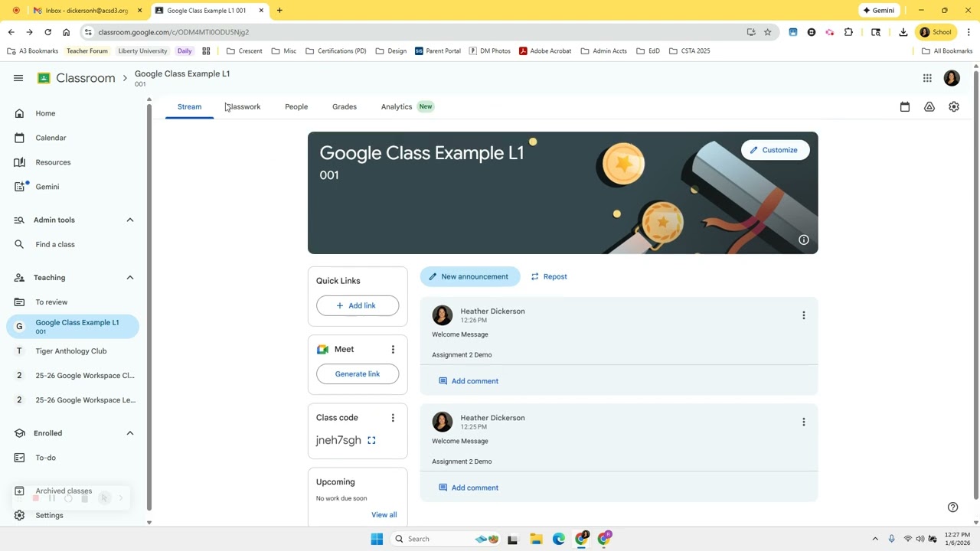Open Chrome extensions puzzle icon
This screenshot has height=551, width=980.
[848, 32]
